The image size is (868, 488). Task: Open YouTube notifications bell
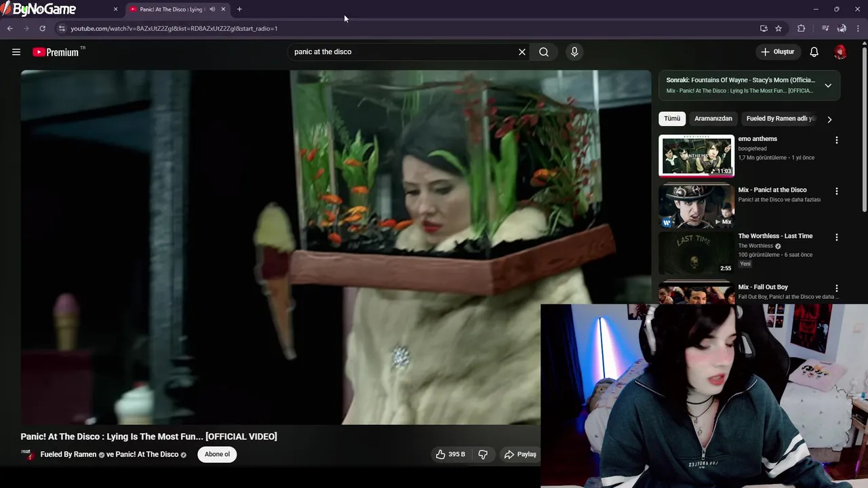(x=814, y=52)
